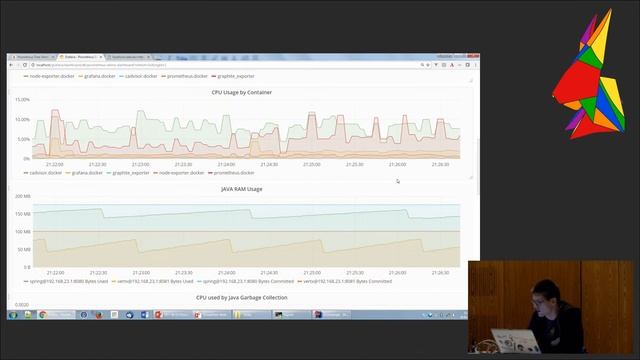
Task: Toggle grafana.docker in CPU Usage legend
Action: pos(84,173)
